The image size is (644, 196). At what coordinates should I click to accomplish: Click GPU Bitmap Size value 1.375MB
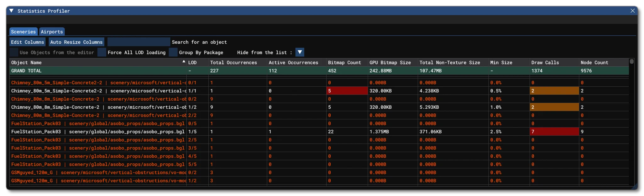click(379, 132)
